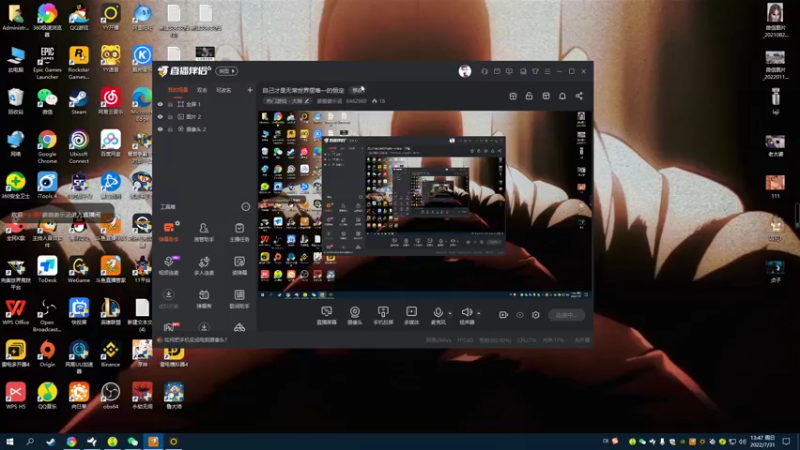Click the skin shirt icon in title bar

tap(535, 71)
